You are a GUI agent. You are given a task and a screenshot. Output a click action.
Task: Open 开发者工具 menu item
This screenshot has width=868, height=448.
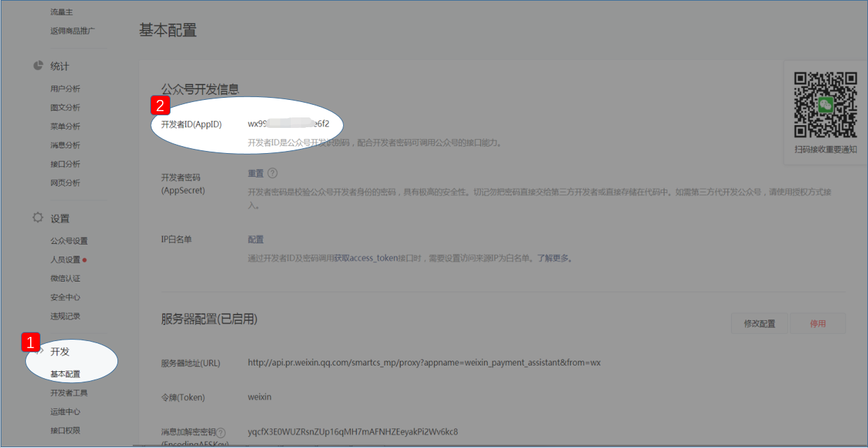pyautogui.click(x=69, y=393)
